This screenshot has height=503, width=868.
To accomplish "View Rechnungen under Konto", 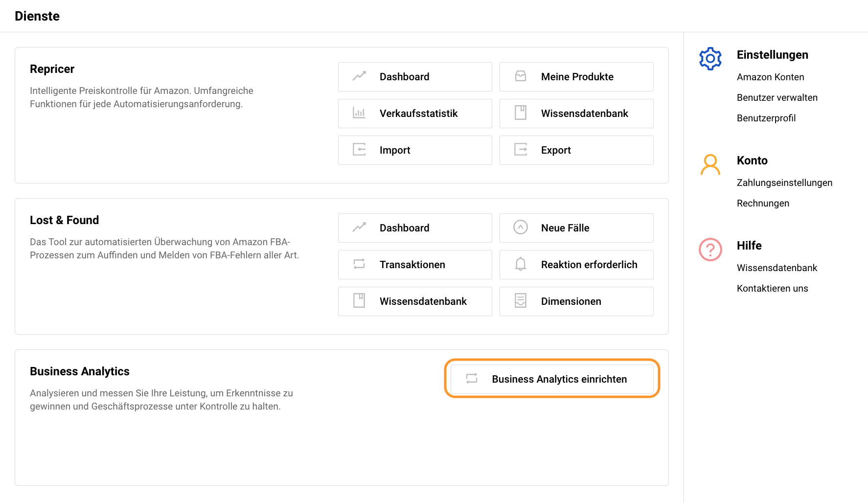I will (x=763, y=203).
